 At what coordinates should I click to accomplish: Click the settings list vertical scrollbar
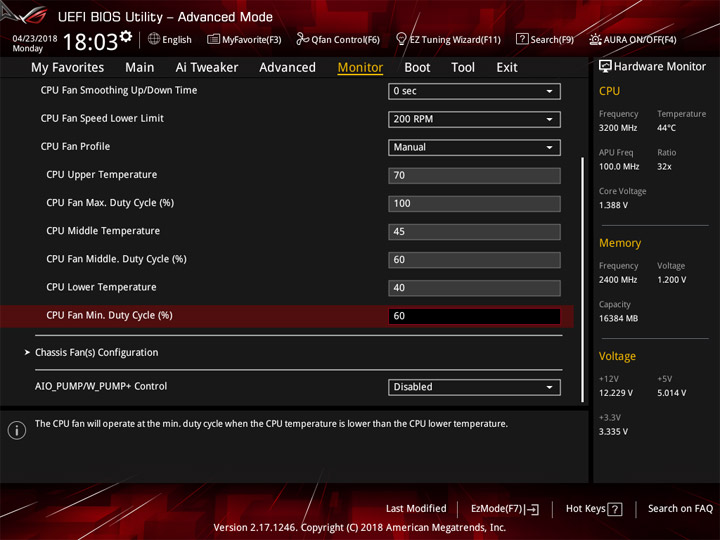click(583, 280)
